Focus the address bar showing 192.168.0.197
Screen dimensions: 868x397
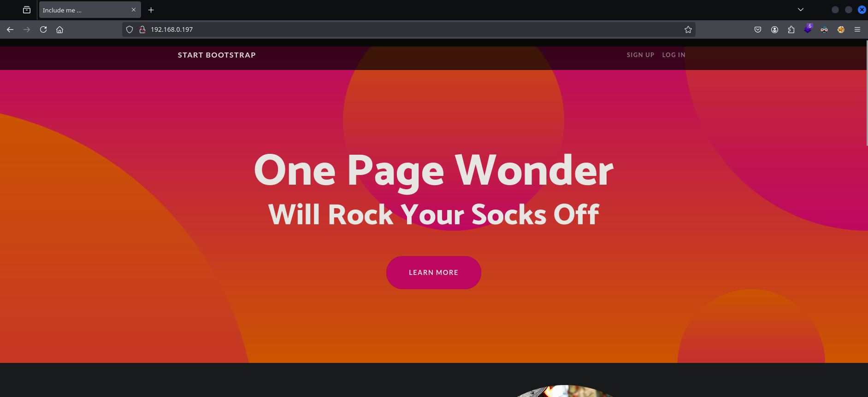tap(415, 29)
